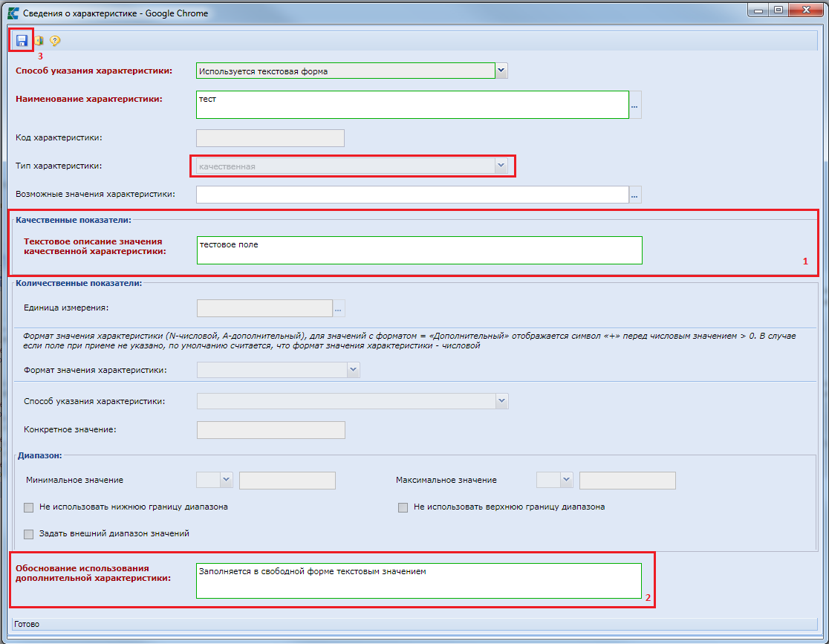
Task: Click ellipsis button next to Наименование характеристики
Action: coord(635,105)
